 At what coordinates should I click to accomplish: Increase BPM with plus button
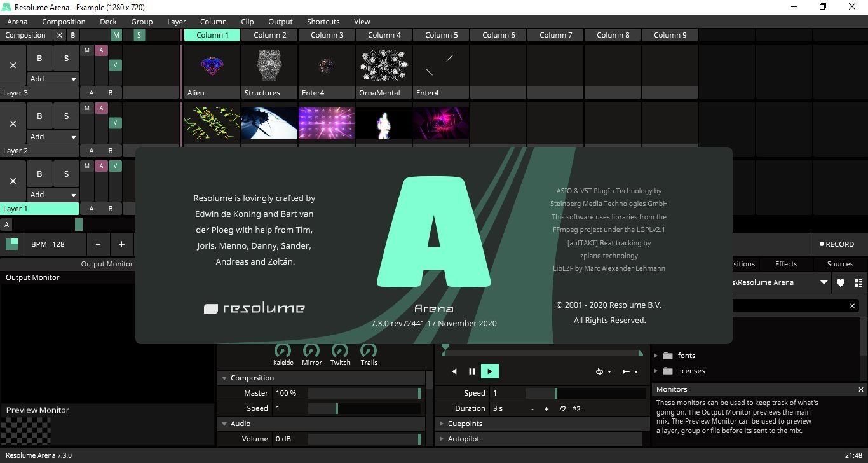[121, 244]
